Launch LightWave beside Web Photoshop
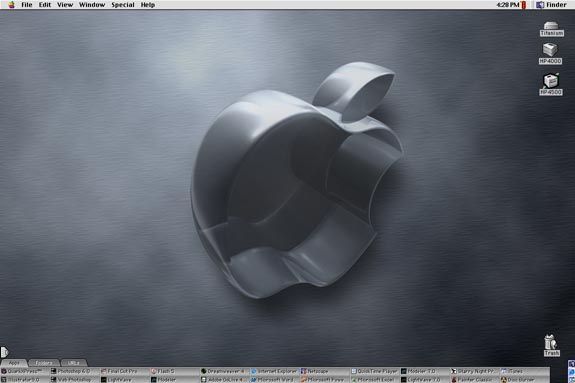The width and height of the screenshot is (575, 383). point(124,379)
